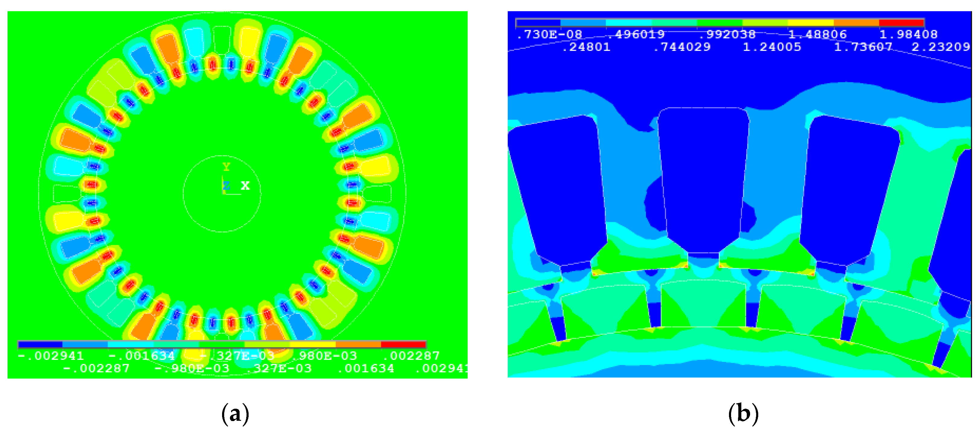Click the orange segment of plot (a) legend
This screenshot has width=980, height=431.
point(358,344)
